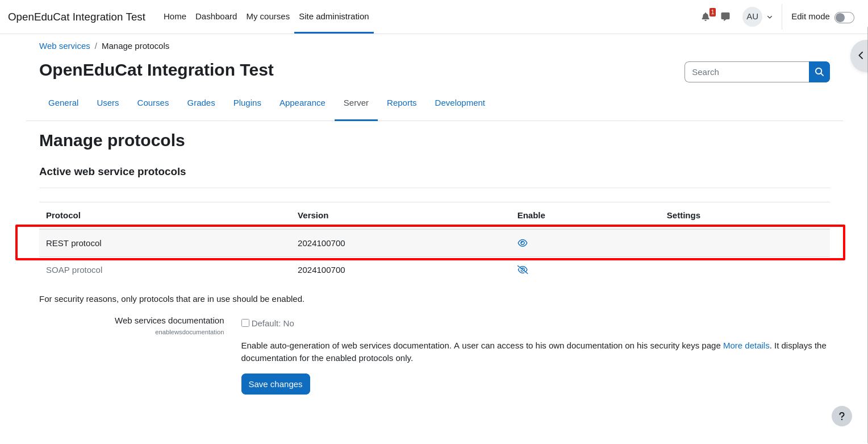Click the SOAP protocol version 2024100700
Image resolution: width=868 pixels, height=444 pixels.
(x=322, y=270)
